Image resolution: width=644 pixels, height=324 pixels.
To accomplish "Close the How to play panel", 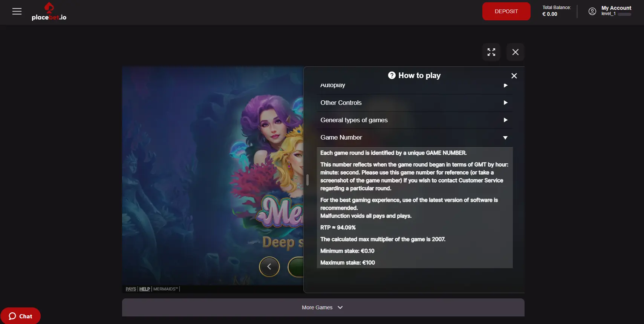I will [x=514, y=76].
